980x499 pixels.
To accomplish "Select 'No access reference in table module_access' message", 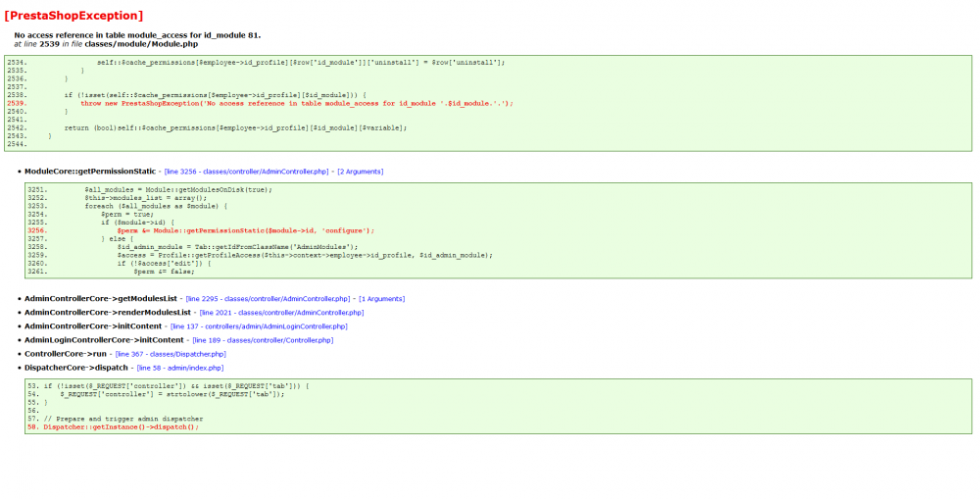I will tap(137, 35).
